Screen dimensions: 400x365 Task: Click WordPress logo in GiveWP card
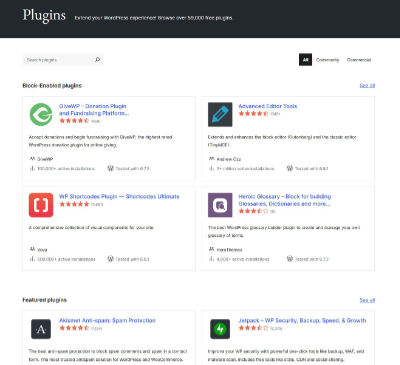tap(111, 168)
